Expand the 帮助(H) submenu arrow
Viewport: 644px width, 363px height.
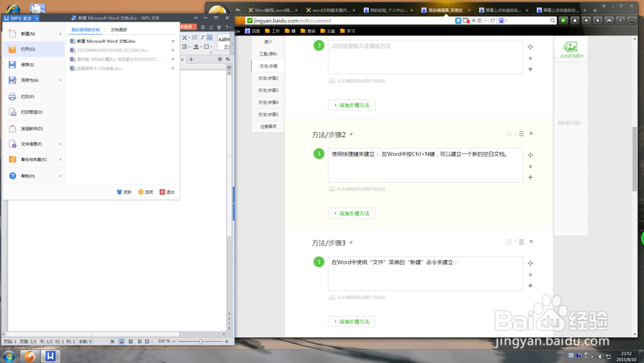pyautogui.click(x=61, y=176)
